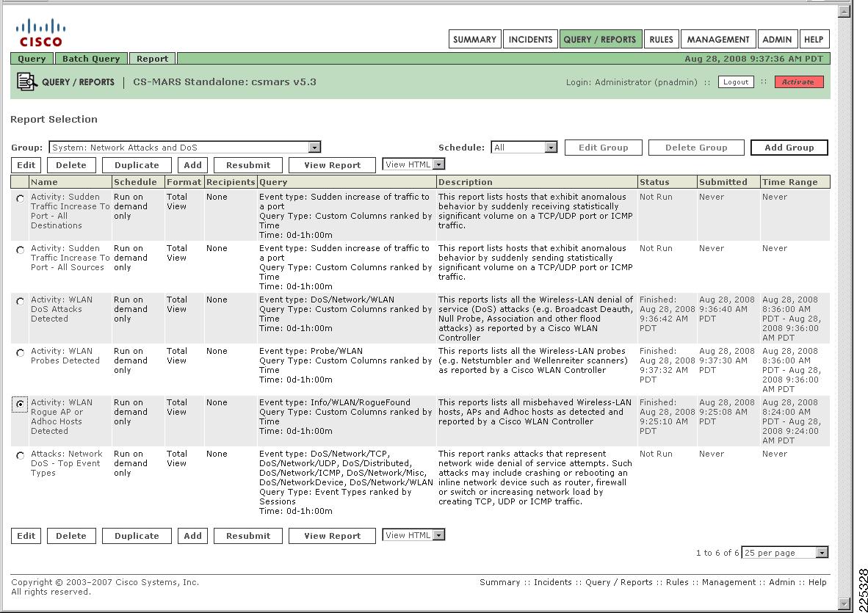Click the Schedule column header
The image size is (868, 613).
click(138, 182)
